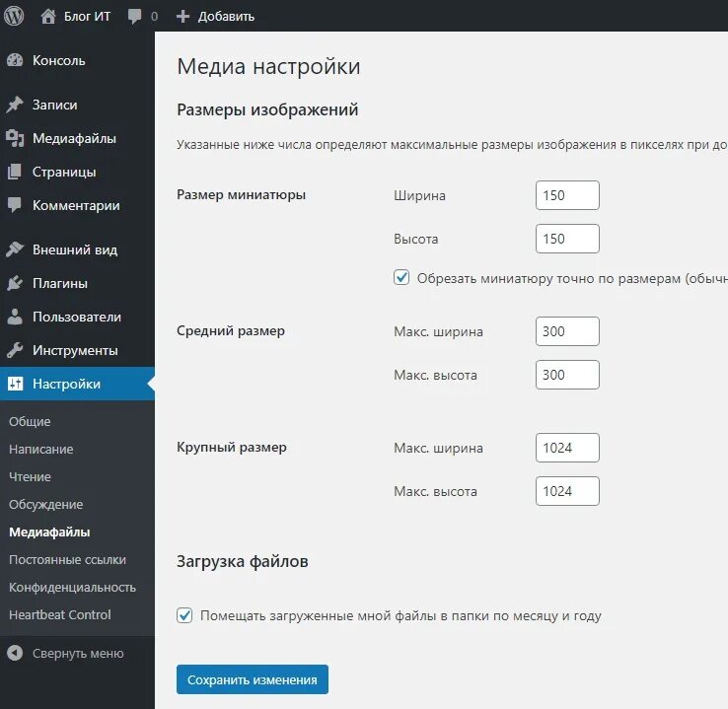Click the Средний размер label
Viewport: 728px width, 709px height.
pyautogui.click(x=231, y=331)
